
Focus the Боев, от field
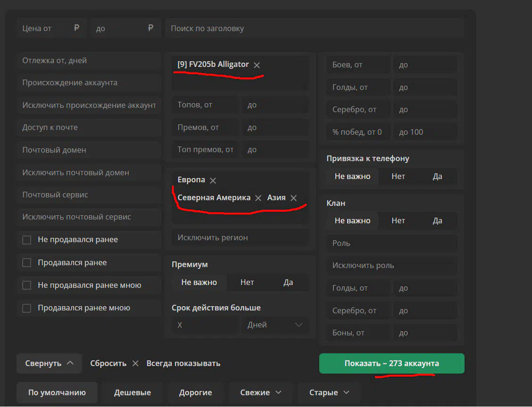[358, 65]
